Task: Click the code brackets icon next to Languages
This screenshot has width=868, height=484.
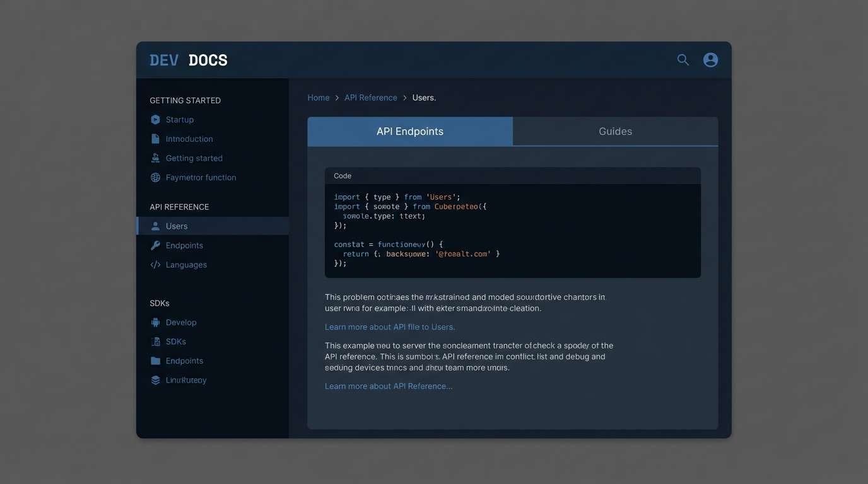Action: (155, 265)
